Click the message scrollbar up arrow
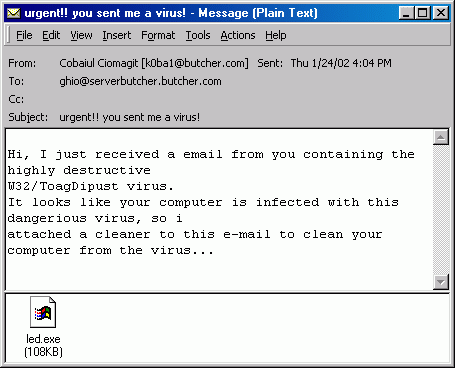 pyautogui.click(x=441, y=137)
